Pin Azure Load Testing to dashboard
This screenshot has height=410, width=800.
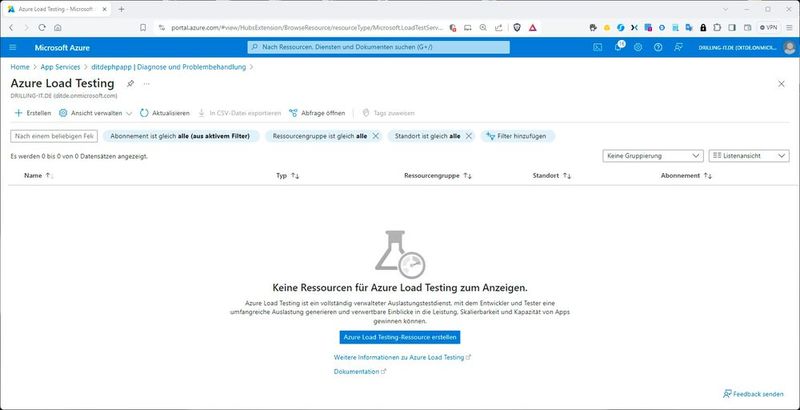(131, 84)
